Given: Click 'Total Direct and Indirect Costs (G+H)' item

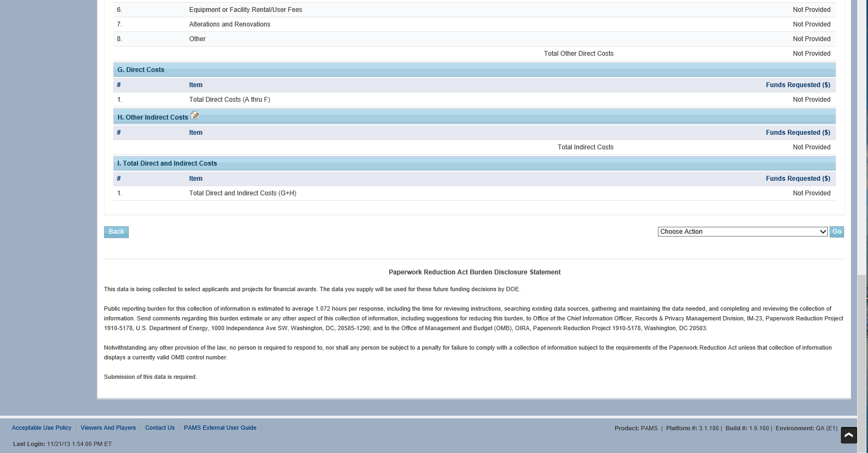Looking at the screenshot, I should tap(243, 193).
